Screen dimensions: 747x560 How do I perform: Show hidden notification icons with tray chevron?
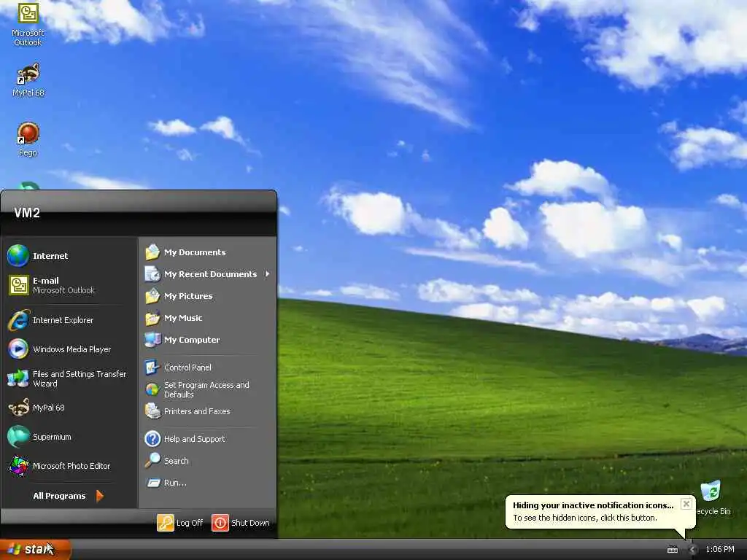pos(692,550)
